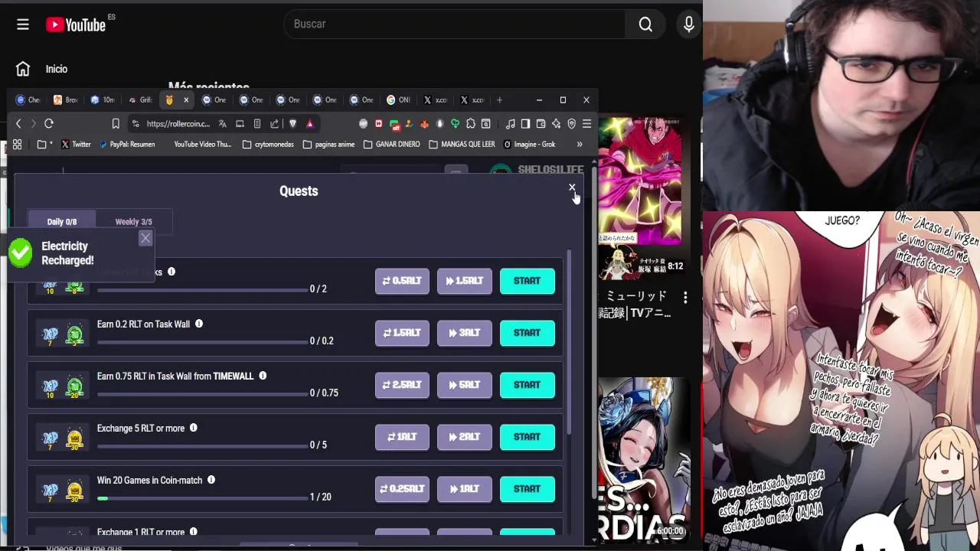Expand the first bookmarks folder dropdown
Screen dimensions: 980x551
coord(44,144)
